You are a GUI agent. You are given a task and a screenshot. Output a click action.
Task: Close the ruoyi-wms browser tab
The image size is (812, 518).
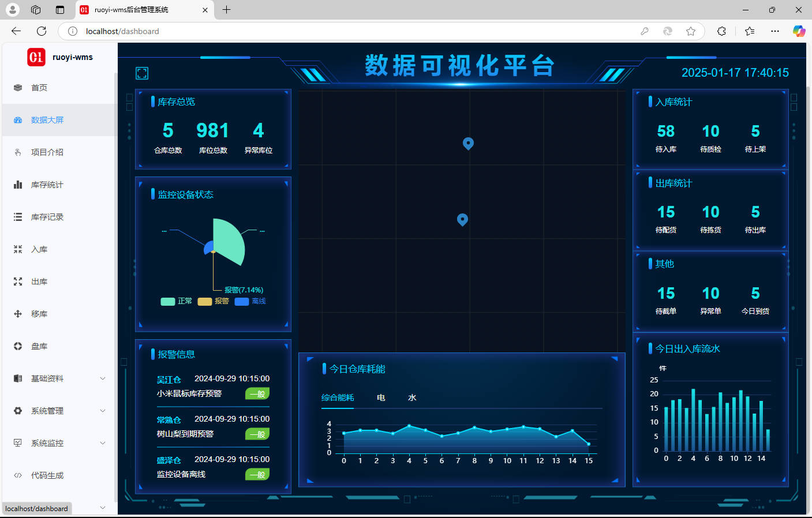[205, 10]
